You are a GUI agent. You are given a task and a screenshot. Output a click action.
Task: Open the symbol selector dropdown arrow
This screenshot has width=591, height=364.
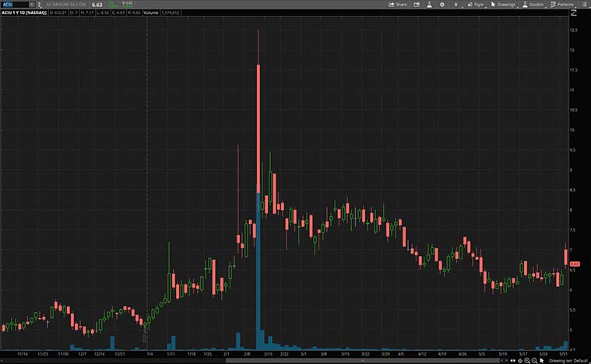coord(32,5)
